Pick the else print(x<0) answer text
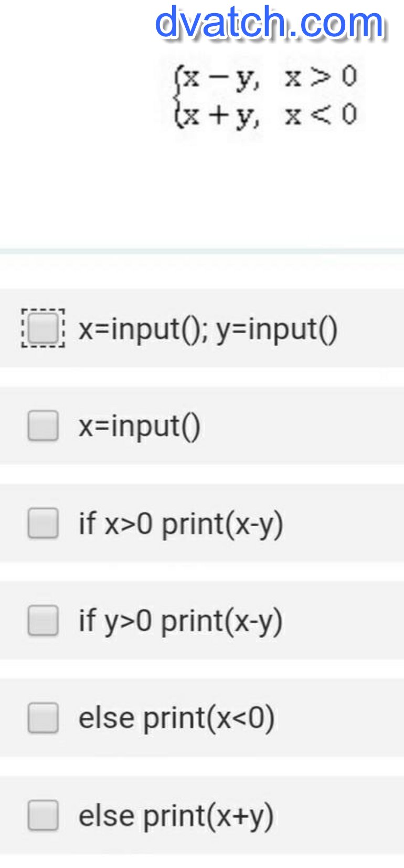Screen dimensions: 404x868 [x=176, y=718]
